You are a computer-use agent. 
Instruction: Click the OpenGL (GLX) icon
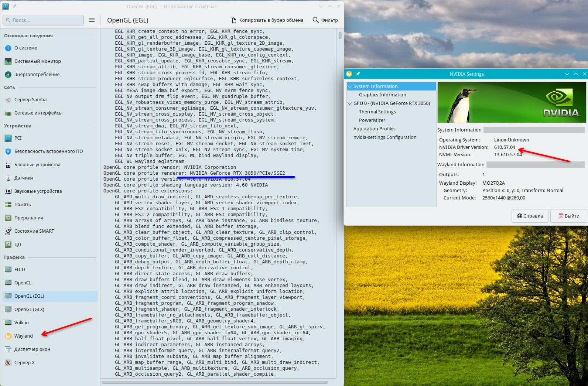8,310
